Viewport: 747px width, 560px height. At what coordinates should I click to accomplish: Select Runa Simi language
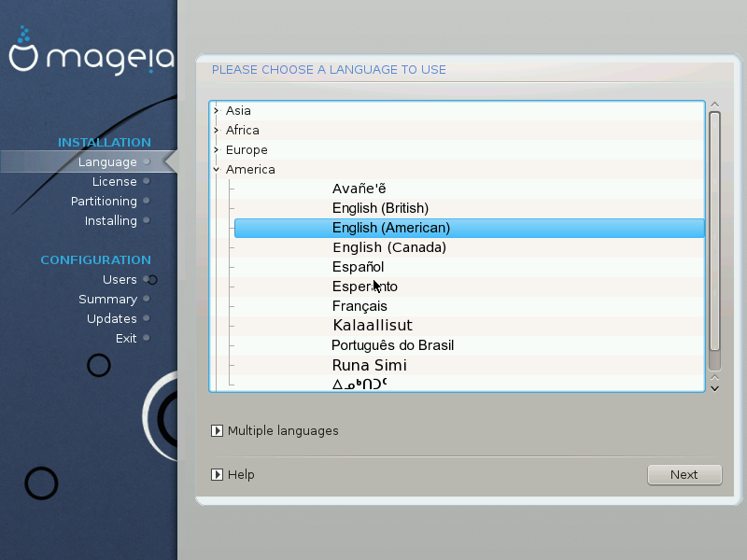369,365
